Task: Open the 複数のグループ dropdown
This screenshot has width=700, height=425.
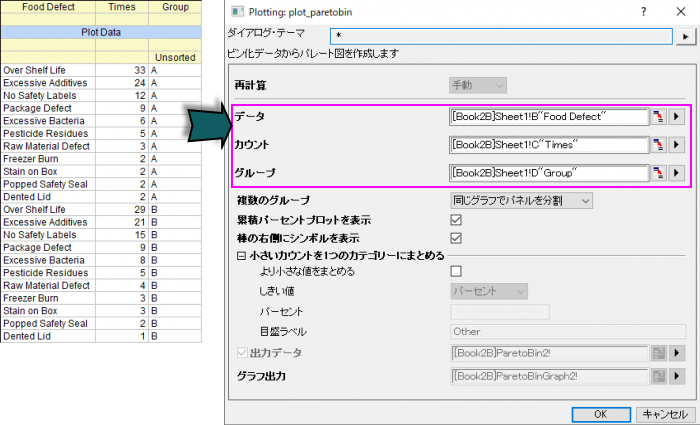Action: tap(521, 201)
